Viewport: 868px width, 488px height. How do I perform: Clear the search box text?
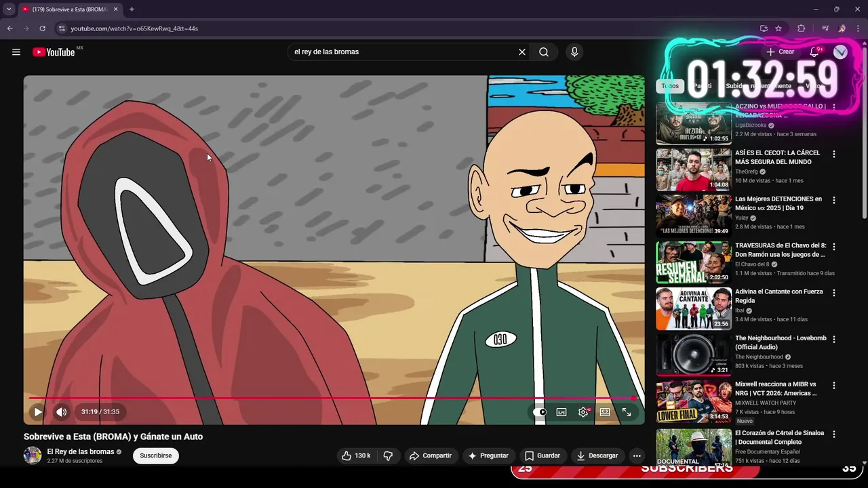click(x=522, y=52)
